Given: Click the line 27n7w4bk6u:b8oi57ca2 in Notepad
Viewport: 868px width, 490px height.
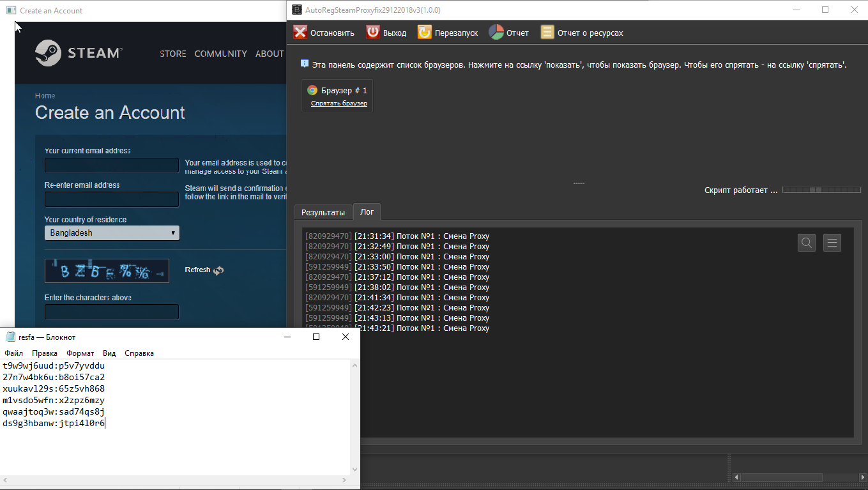Looking at the screenshot, I should coord(54,377).
